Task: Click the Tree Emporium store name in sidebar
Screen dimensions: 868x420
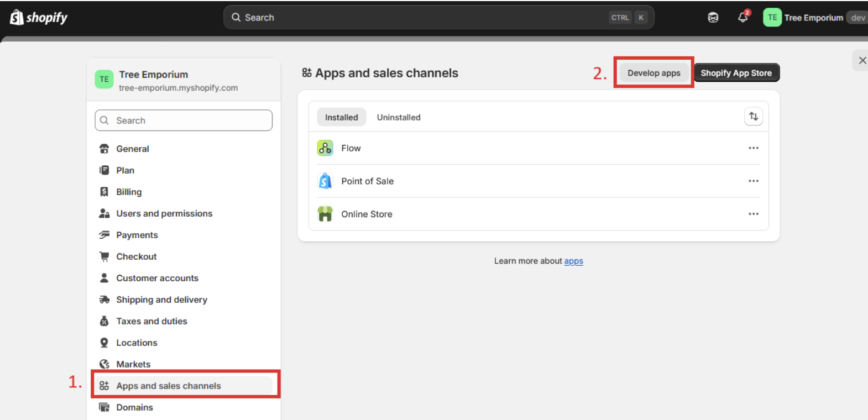Action: tap(154, 75)
